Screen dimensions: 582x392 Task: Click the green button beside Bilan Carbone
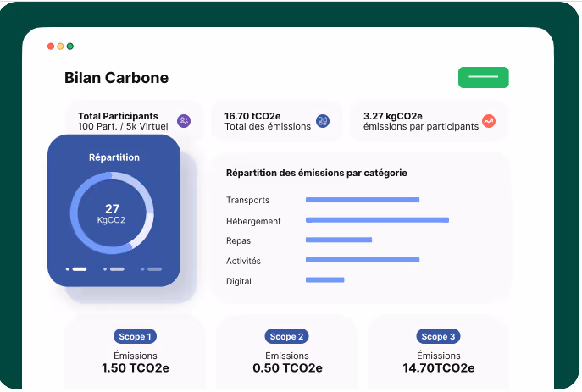pos(483,77)
